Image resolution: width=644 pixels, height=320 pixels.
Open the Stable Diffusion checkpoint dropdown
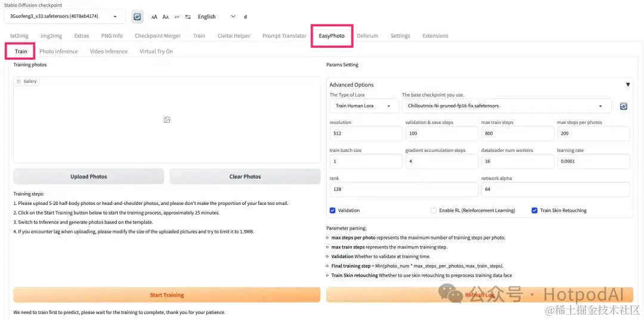[x=66, y=17]
